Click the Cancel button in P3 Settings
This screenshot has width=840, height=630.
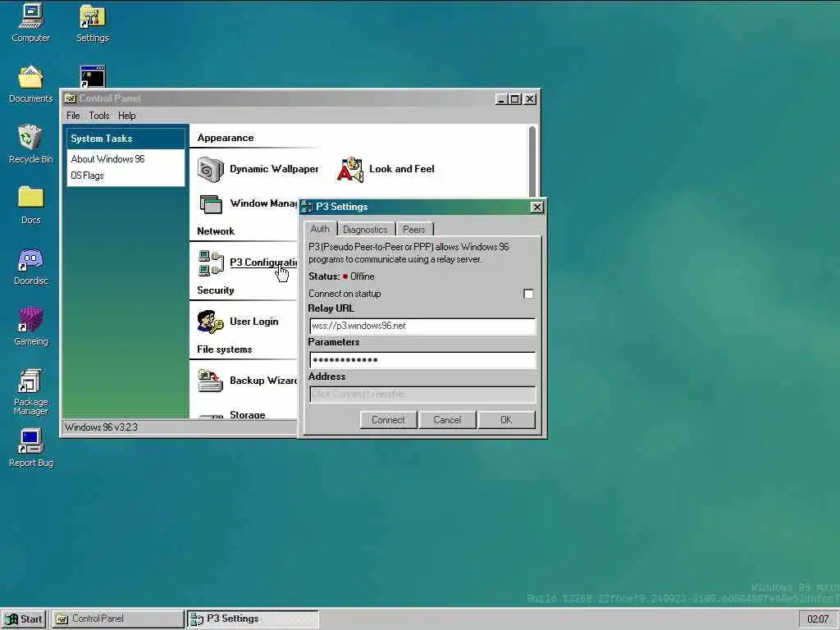tap(447, 420)
